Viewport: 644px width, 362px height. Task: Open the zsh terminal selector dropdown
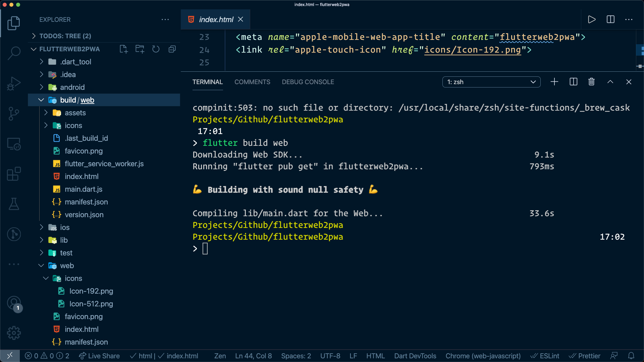coord(491,82)
